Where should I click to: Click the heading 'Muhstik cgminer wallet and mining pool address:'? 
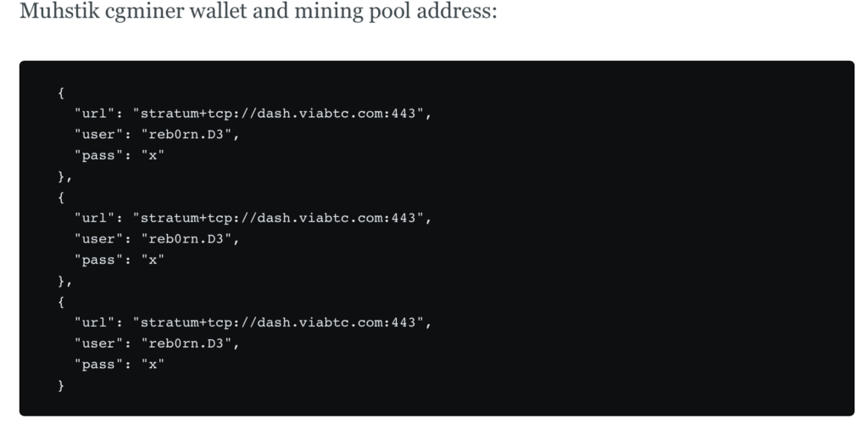tap(258, 11)
